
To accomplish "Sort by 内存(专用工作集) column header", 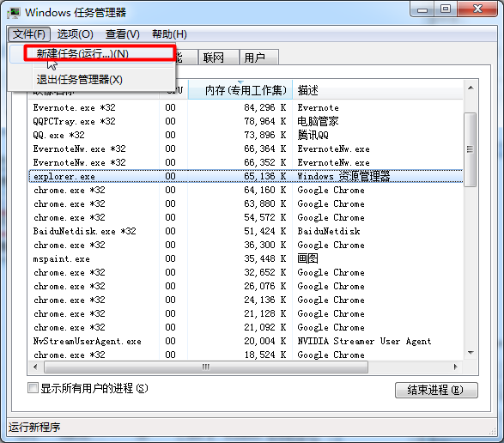I will [x=240, y=90].
